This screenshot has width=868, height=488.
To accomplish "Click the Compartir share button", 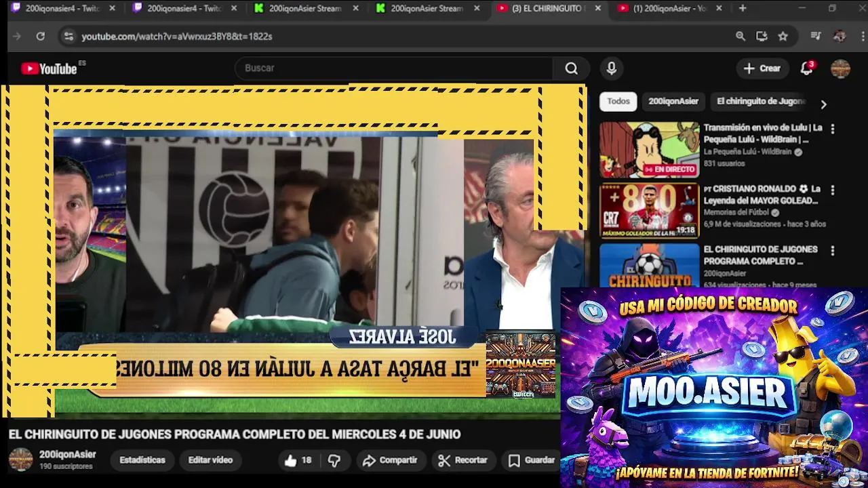I will click(x=390, y=460).
